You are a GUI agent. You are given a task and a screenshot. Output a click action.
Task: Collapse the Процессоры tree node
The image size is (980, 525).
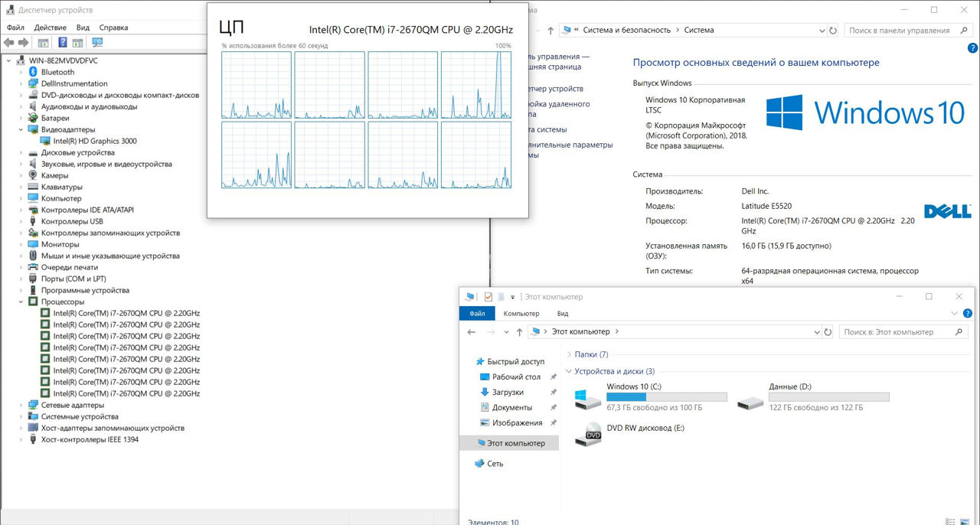click(x=21, y=302)
